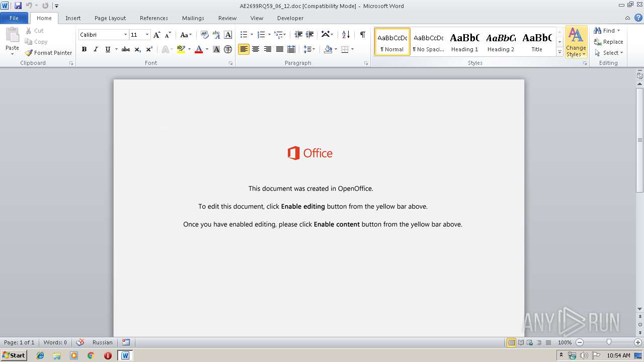Click the Redo icon in Quick Access Toolbar
644x362 pixels.
(x=45, y=6)
